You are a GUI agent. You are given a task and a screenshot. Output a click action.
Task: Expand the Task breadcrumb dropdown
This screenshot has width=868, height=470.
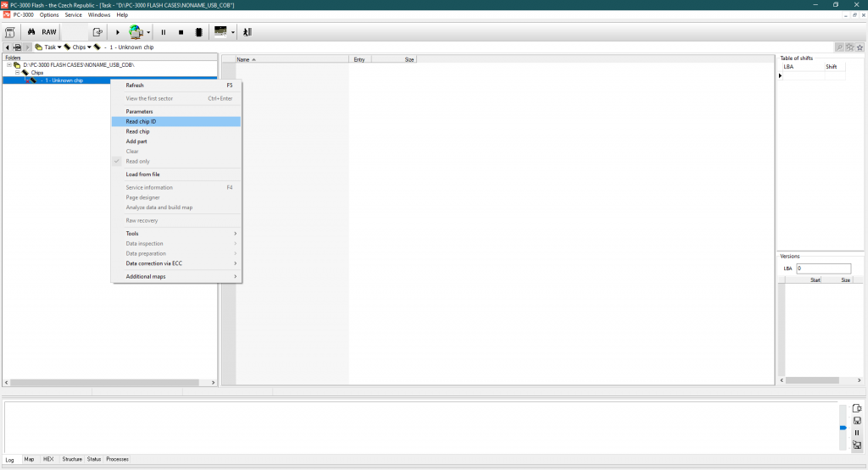click(59, 47)
